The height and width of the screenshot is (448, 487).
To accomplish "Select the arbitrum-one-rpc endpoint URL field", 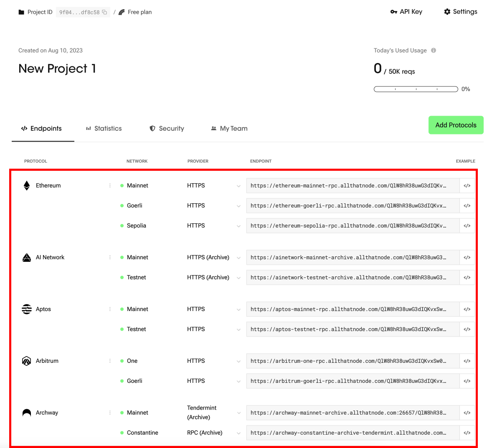I will pos(353,361).
